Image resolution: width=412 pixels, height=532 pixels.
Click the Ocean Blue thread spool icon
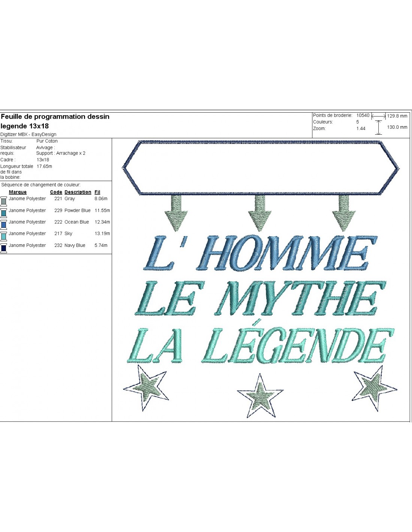click(3, 224)
